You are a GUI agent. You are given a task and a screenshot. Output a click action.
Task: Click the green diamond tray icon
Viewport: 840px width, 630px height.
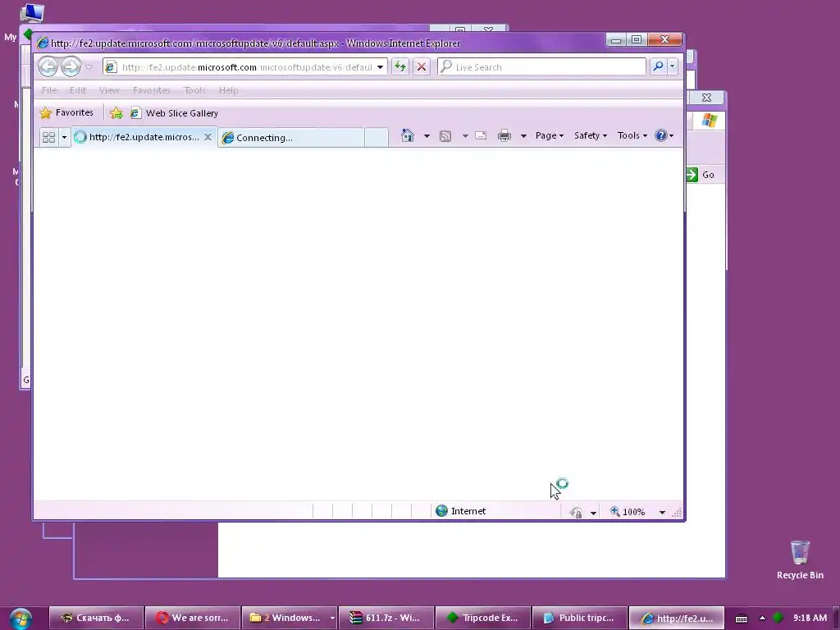778,618
